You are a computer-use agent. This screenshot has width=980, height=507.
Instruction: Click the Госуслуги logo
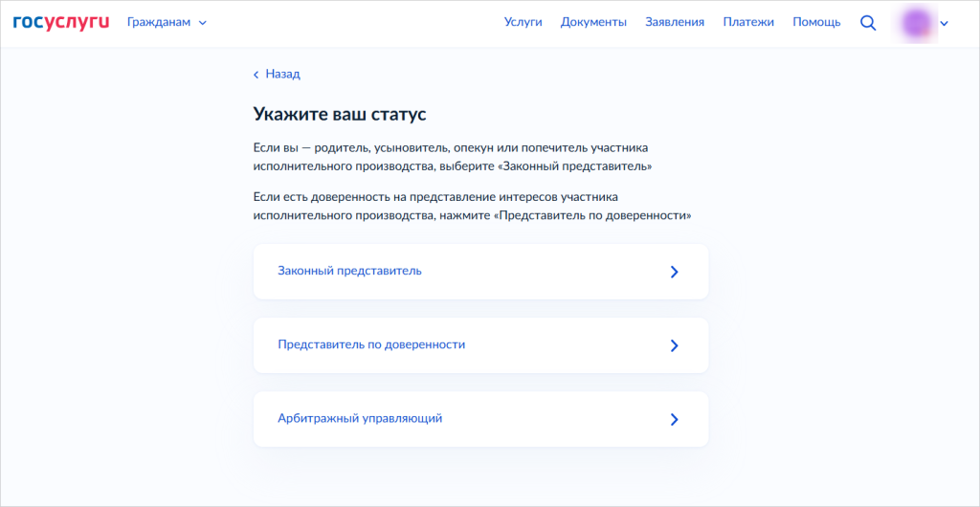61,22
